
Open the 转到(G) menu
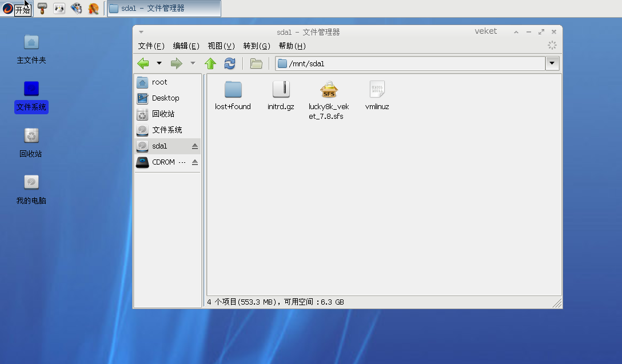pos(257,46)
